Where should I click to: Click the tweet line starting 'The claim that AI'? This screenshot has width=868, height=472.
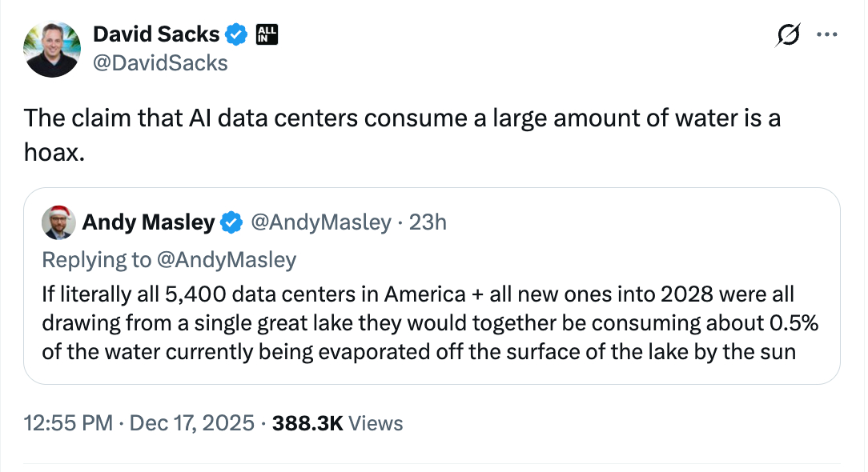point(402,118)
